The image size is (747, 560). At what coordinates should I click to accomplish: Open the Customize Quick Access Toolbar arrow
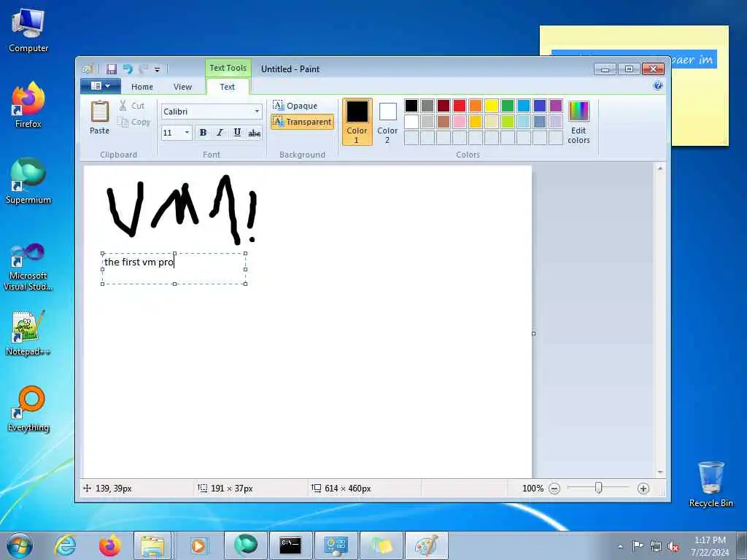click(x=158, y=69)
